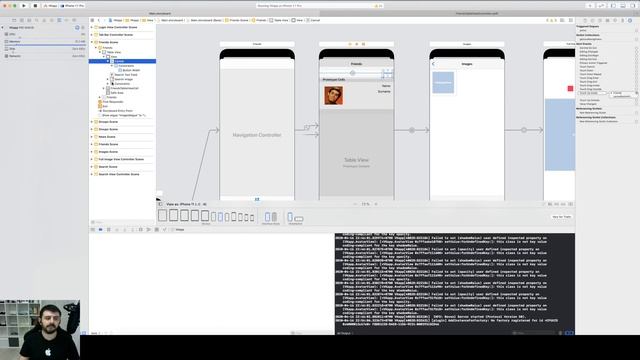Zoom in the storyboard canvas
Screen dimensions: 640x360
tap(376, 204)
